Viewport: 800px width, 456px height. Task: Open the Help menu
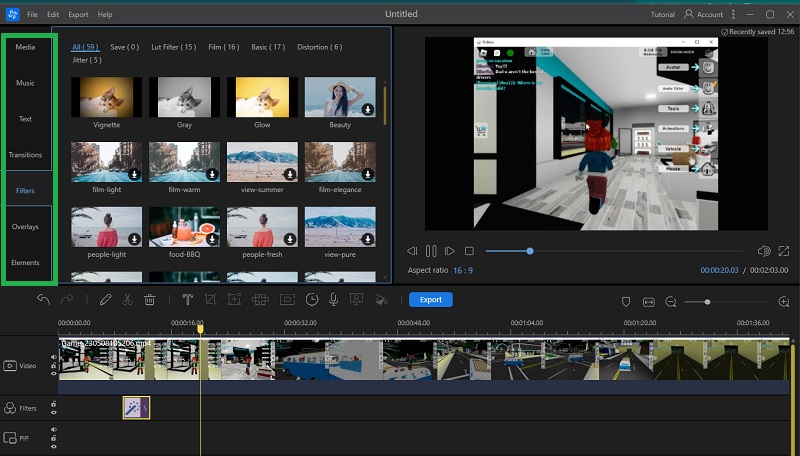click(105, 14)
